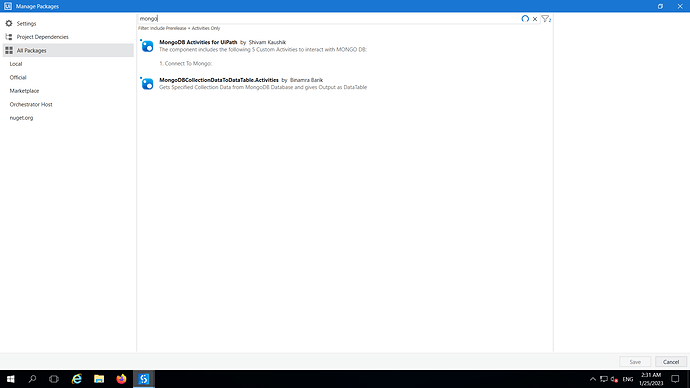Click the Manage Packages window icon
Viewport: 690px width, 388px height.
coord(8,6)
